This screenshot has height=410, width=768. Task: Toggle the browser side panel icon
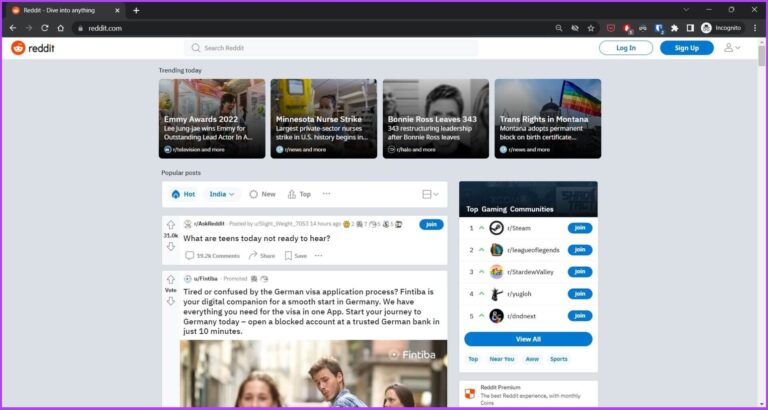click(690, 28)
